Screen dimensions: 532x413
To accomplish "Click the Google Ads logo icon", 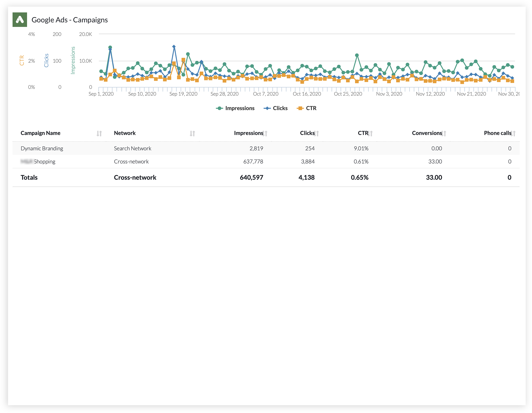I will (20, 20).
